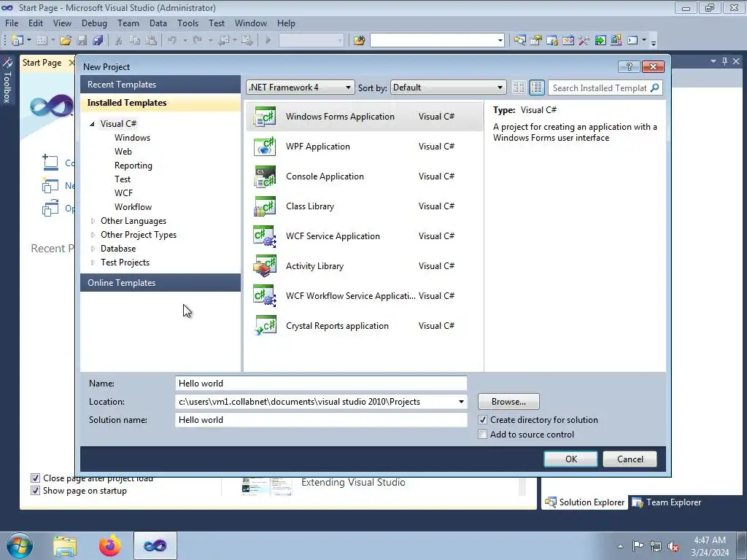Image resolution: width=747 pixels, height=560 pixels.
Task: Click the Add New Item toolbar icon
Action: (42, 41)
